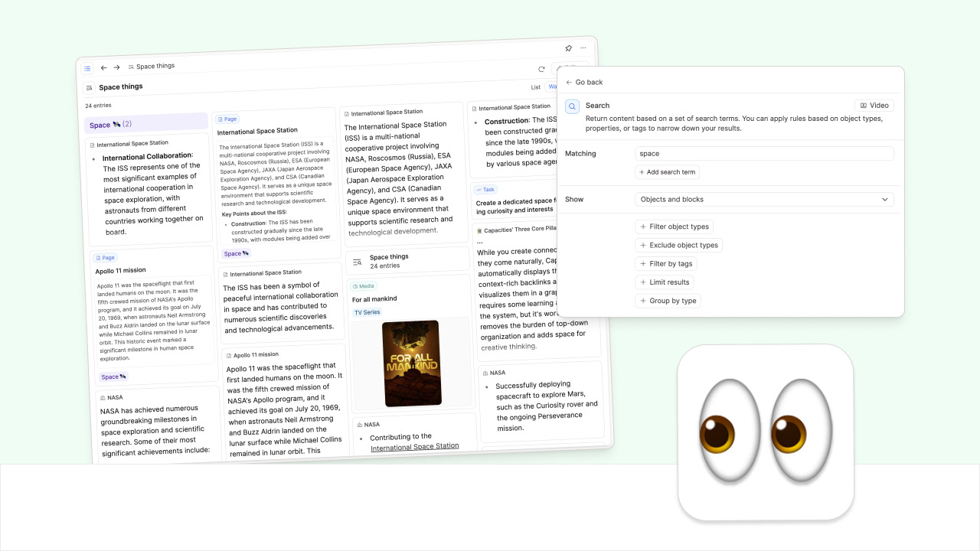Viewport: 980px width, 551px height.
Task: Toggle the sidebar list icon
Action: coord(87,69)
